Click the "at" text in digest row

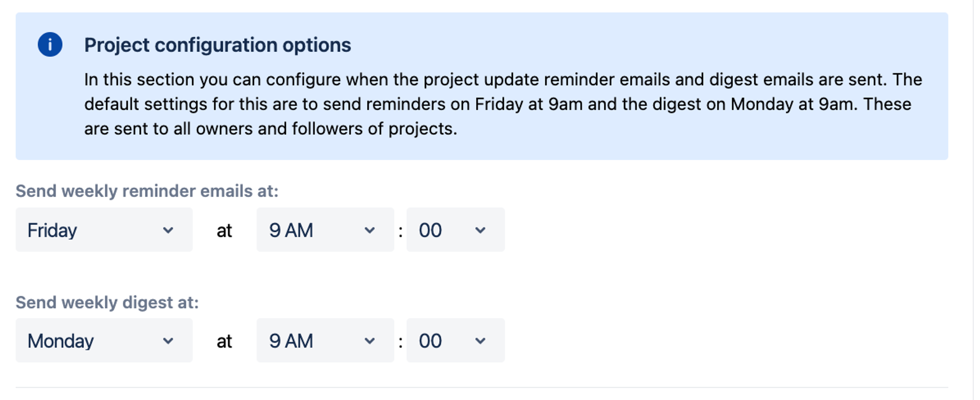point(224,341)
